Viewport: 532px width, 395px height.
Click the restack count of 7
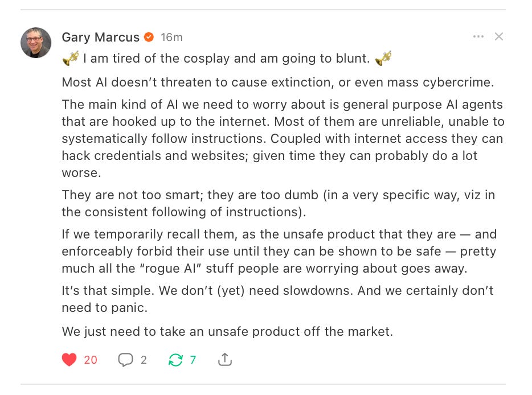[193, 360]
